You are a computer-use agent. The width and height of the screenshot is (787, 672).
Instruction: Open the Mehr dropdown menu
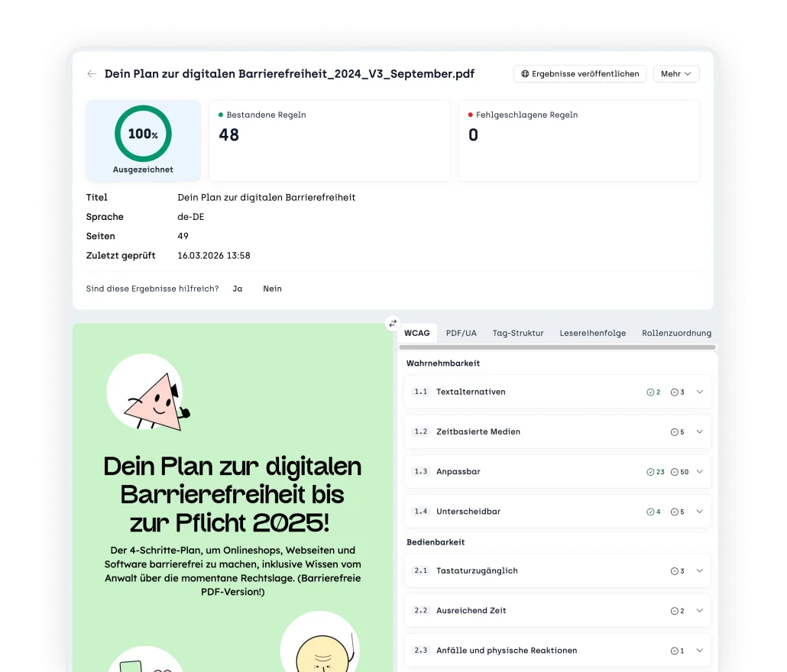[676, 74]
